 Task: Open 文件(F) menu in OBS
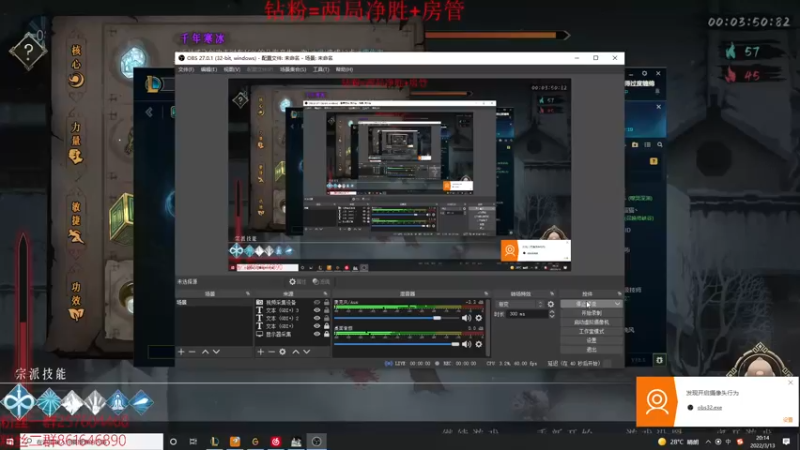186,69
